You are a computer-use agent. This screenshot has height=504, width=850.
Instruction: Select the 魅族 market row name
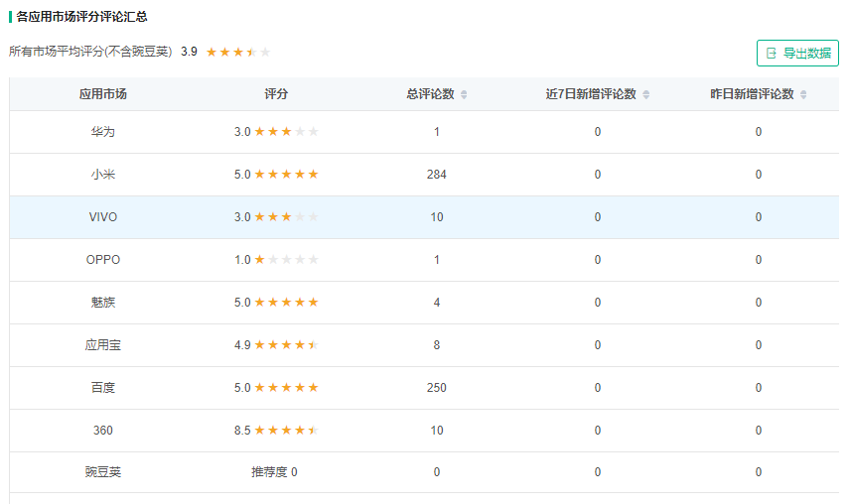click(103, 302)
